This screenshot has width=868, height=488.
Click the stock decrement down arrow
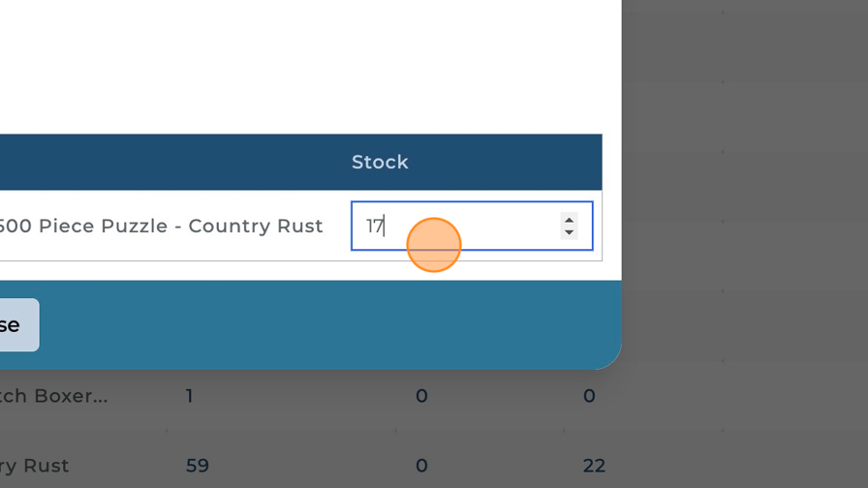point(569,232)
